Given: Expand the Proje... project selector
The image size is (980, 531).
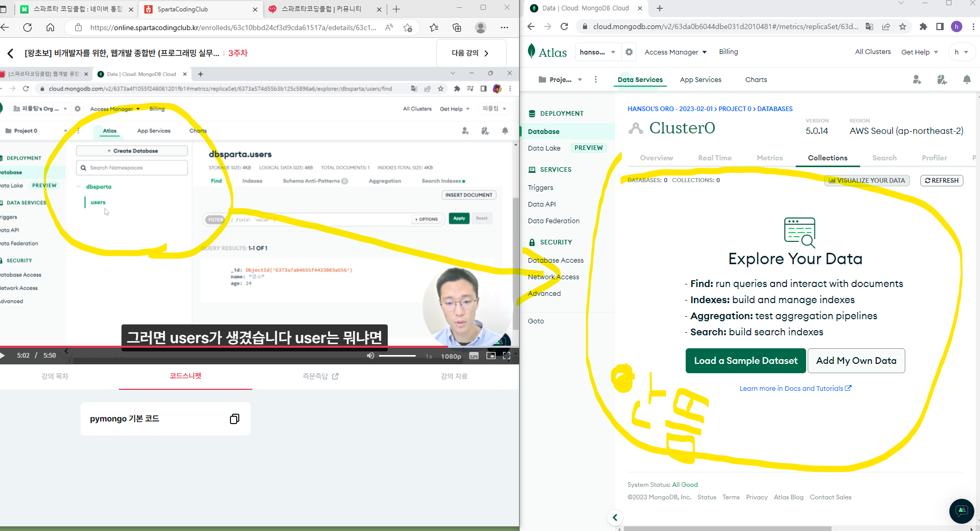Looking at the screenshot, I should [x=560, y=79].
